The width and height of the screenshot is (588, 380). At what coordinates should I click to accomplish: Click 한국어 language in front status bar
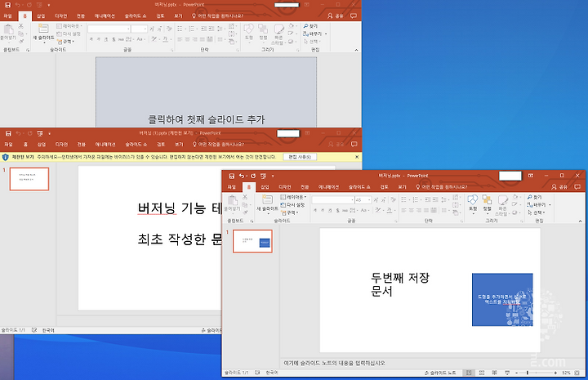pyautogui.click(x=272, y=373)
